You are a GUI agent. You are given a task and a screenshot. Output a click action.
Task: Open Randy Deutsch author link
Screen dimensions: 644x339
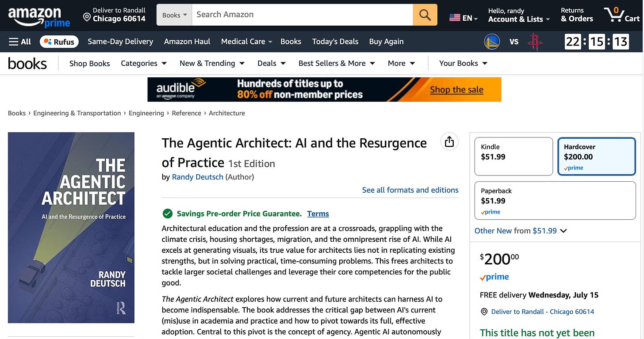[198, 177]
